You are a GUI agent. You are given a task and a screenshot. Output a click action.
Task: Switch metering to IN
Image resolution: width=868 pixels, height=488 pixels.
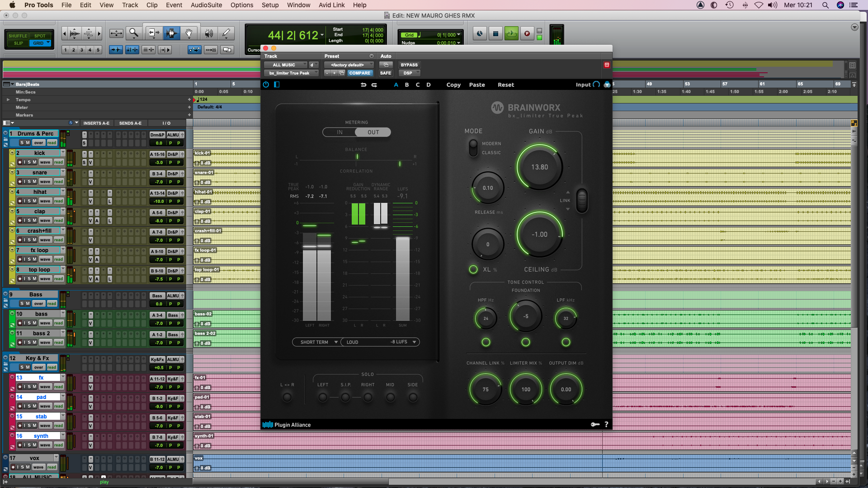coord(340,132)
